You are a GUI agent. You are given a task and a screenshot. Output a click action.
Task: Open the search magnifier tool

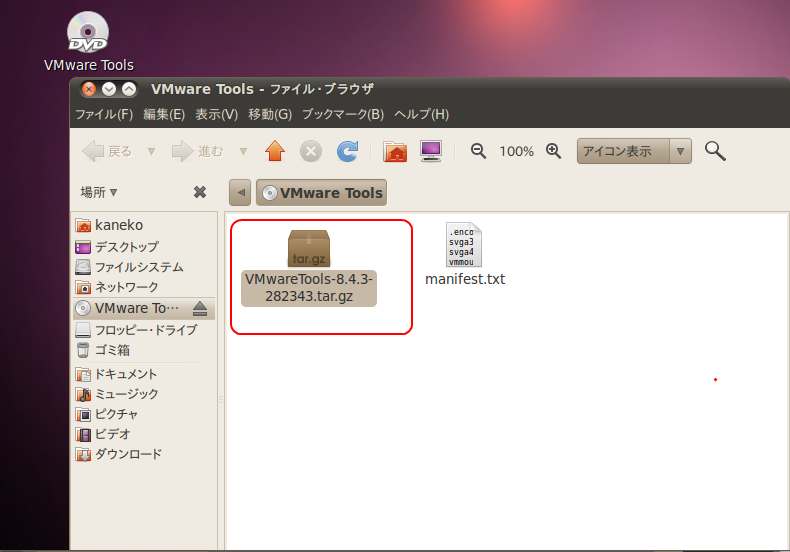pyautogui.click(x=715, y=151)
